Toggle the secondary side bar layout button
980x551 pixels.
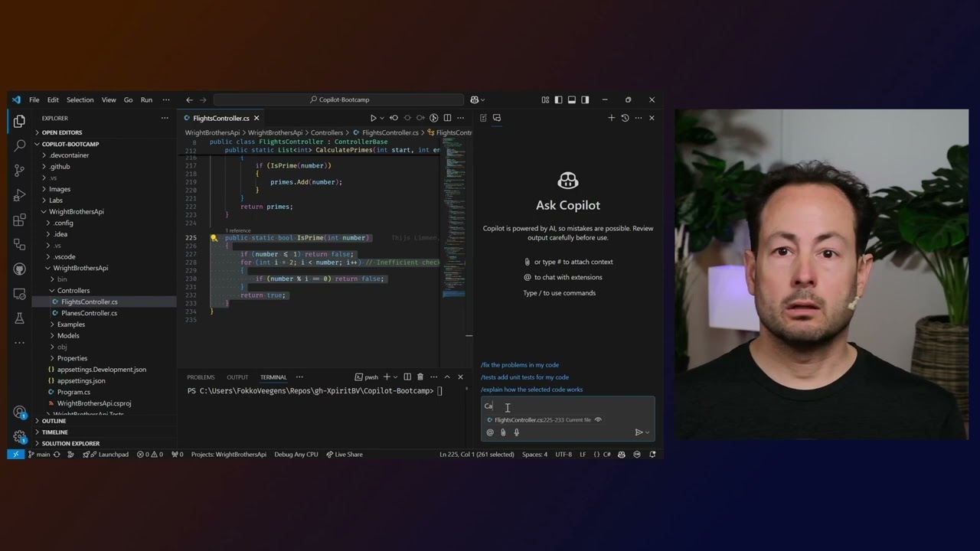point(585,99)
